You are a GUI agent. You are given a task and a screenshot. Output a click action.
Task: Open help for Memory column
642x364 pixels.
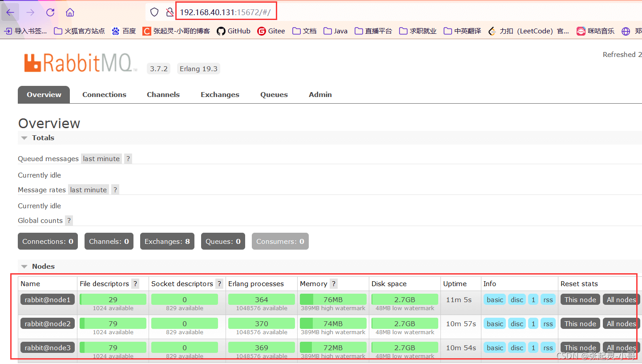(334, 284)
